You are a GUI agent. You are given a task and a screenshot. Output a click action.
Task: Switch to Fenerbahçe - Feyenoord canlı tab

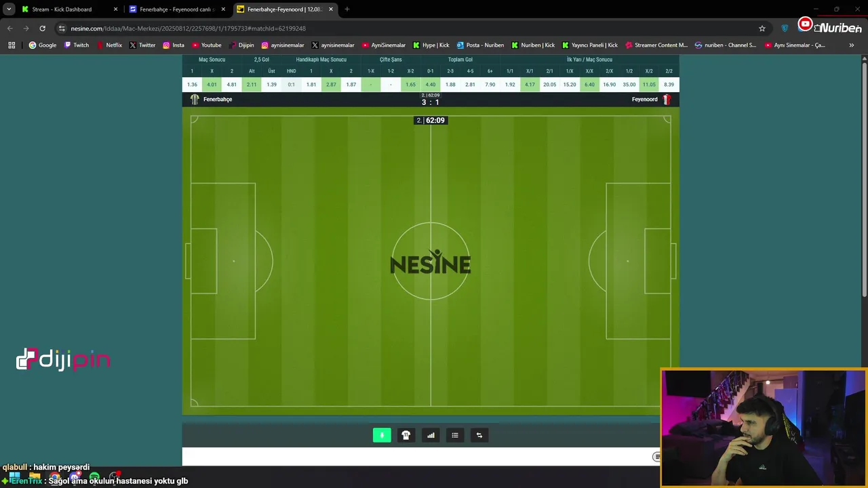point(176,9)
